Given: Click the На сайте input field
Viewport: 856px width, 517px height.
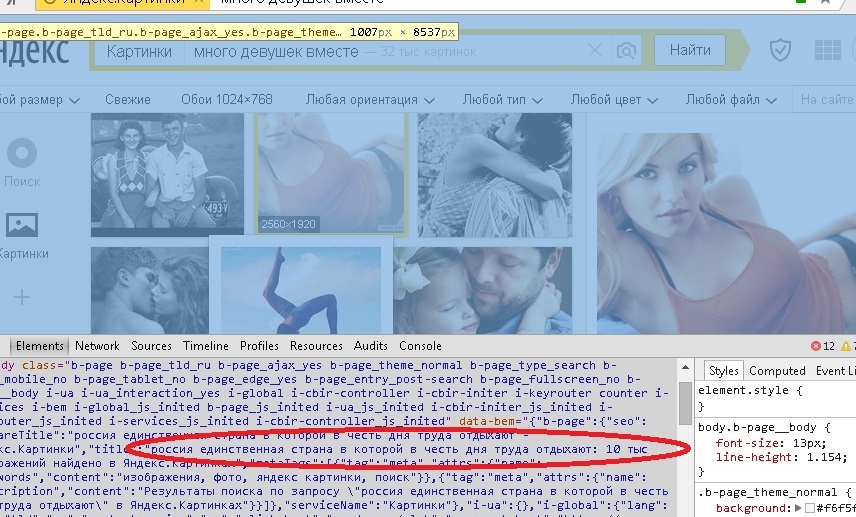Looking at the screenshot, I should (824, 99).
